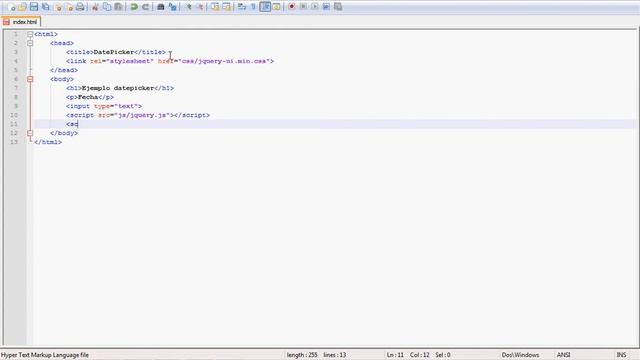Viewport: 640px width, 360px height.
Task: Open the user defined language icon
Action: (x=277, y=7)
